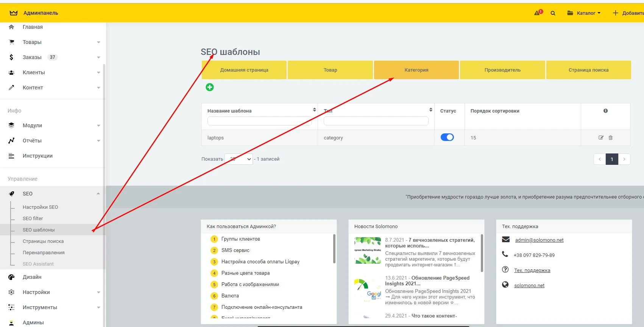Open admin@solomono.net email link
The width and height of the screenshot is (644, 327).
point(539,240)
